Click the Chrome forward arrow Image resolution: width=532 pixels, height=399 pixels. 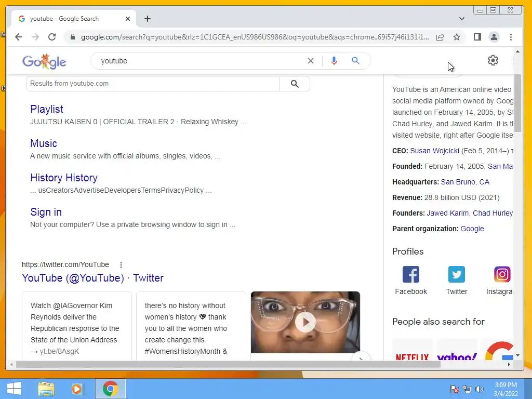point(35,37)
